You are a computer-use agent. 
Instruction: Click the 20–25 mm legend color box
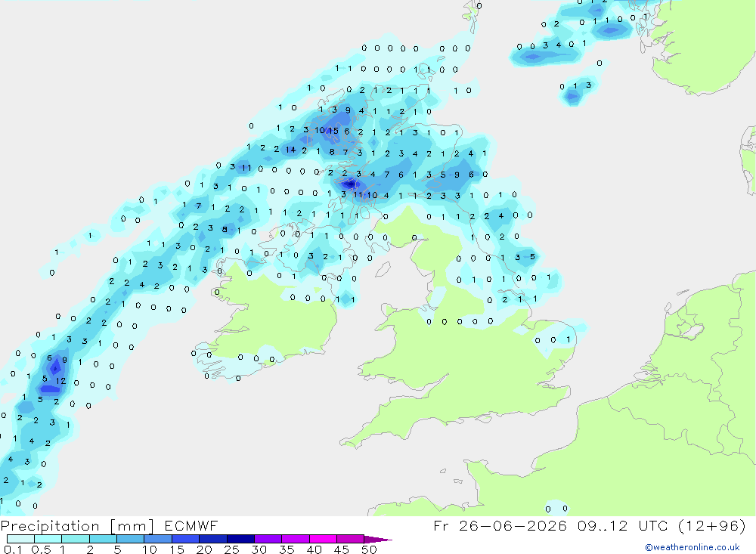212,539
